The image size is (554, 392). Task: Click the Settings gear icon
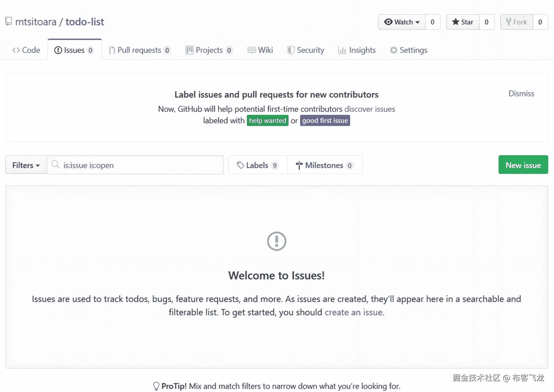[x=393, y=50]
